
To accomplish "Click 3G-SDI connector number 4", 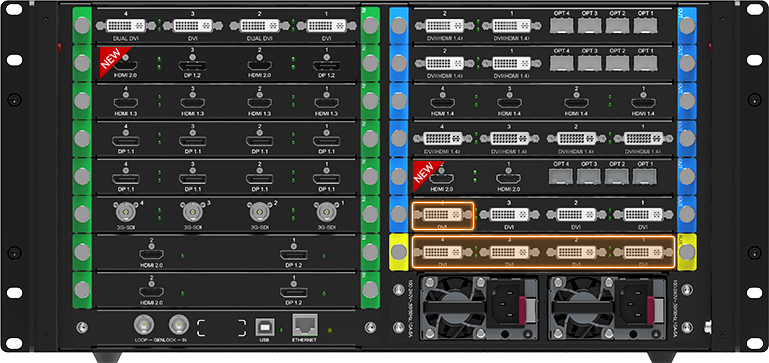I will 125,211.
